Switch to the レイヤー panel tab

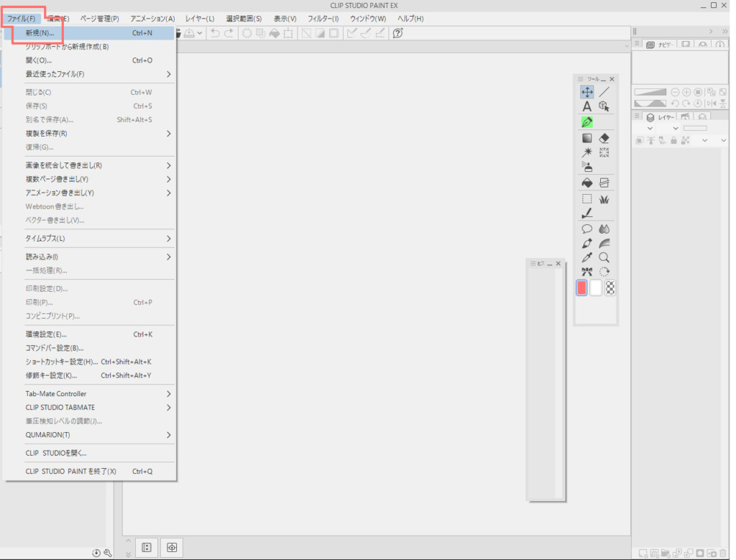coord(660,117)
